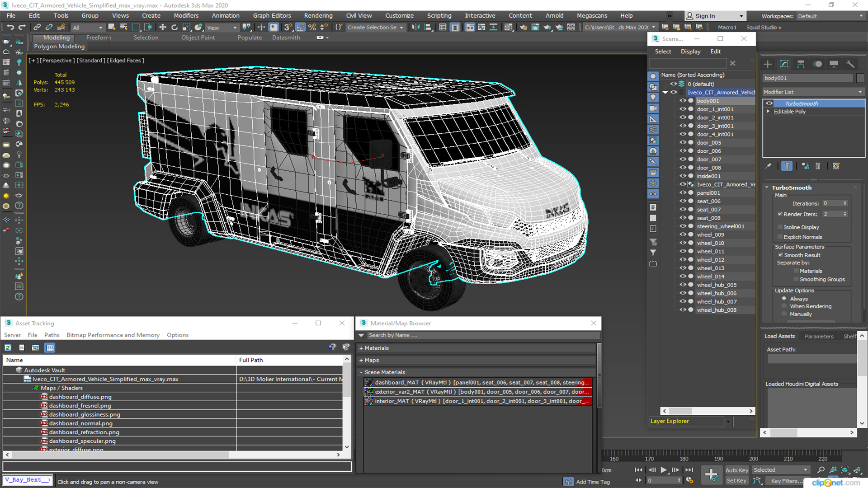
Task: Select the Polygon Modeling tab
Action: pos(59,47)
